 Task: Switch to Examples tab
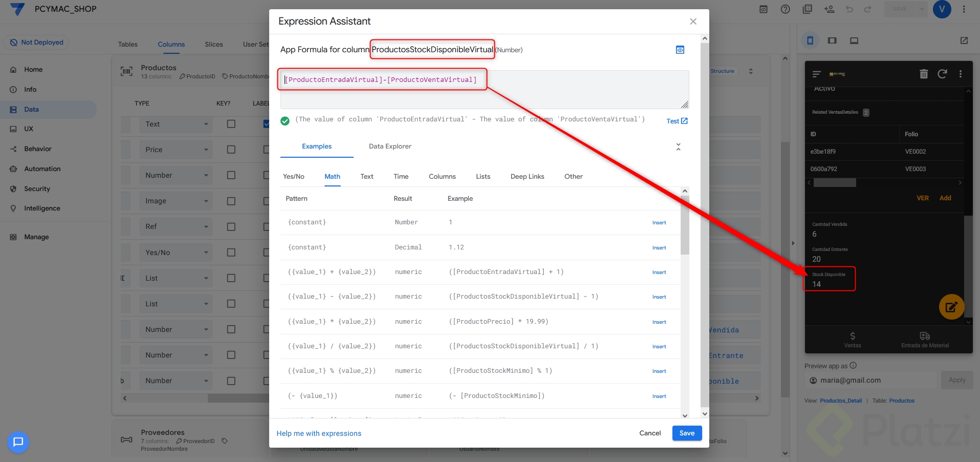coord(317,146)
